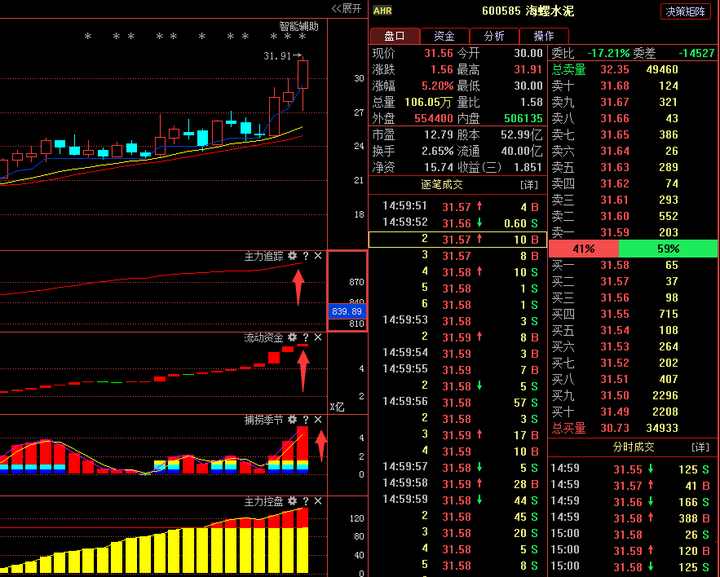Click the 捕捞季节 indicator title
The width and height of the screenshot is (720, 577).
[x=264, y=420]
